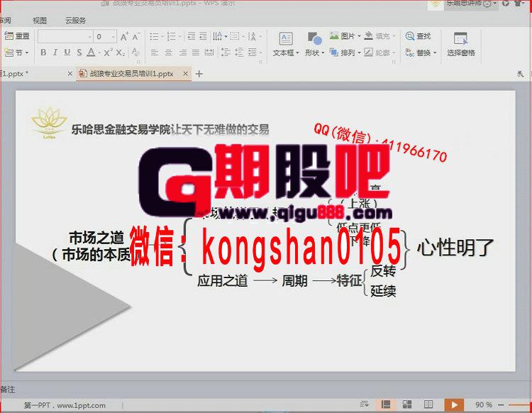
Task: Open the paragraph dialog launcher
Action: pyautogui.click(x=260, y=62)
